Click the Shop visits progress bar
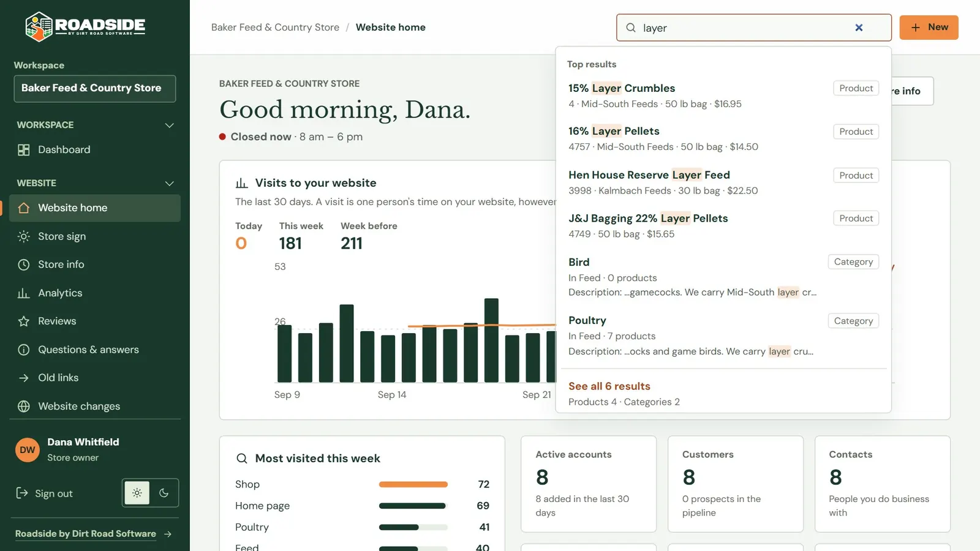Screen dimensions: 980x551 [x=413, y=484]
